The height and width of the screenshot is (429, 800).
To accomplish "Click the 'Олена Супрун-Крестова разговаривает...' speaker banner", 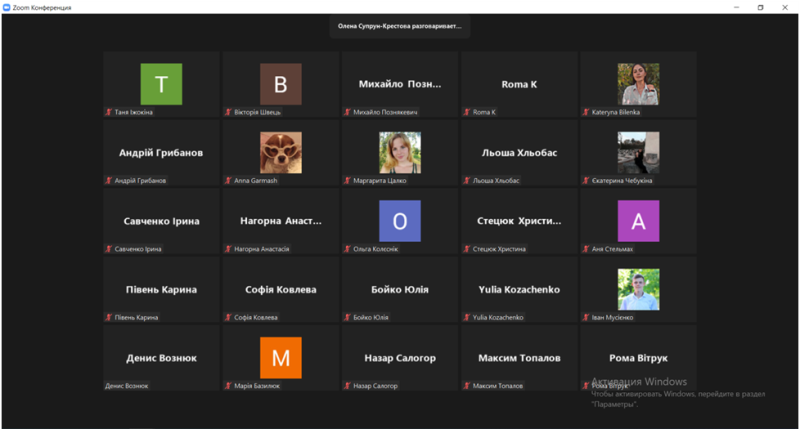I will 399,26.
